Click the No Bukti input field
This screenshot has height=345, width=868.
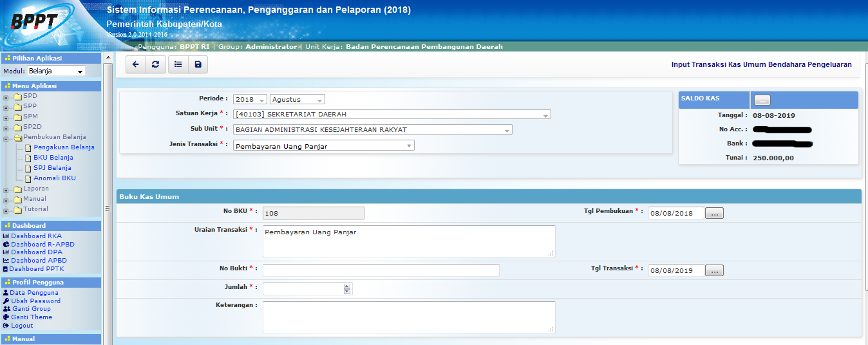pyautogui.click(x=381, y=270)
